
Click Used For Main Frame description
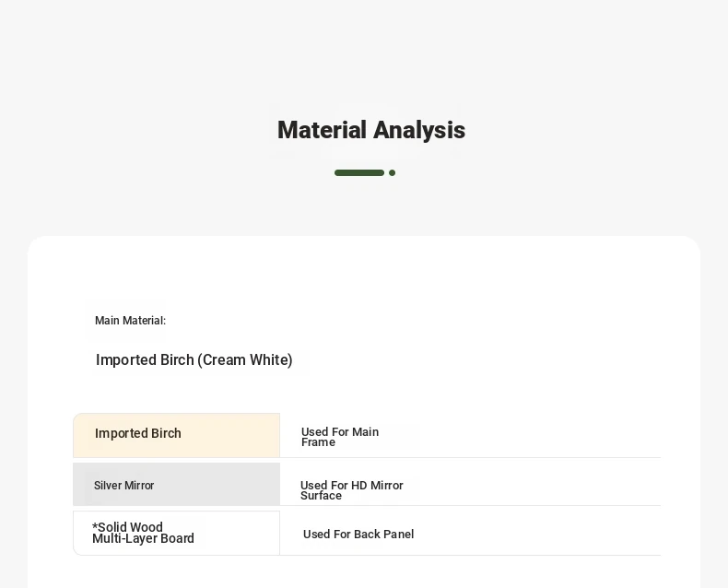pos(340,437)
